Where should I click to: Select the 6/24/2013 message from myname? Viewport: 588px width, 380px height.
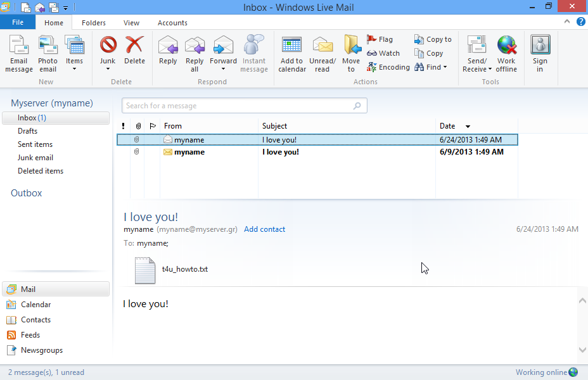[x=317, y=140]
